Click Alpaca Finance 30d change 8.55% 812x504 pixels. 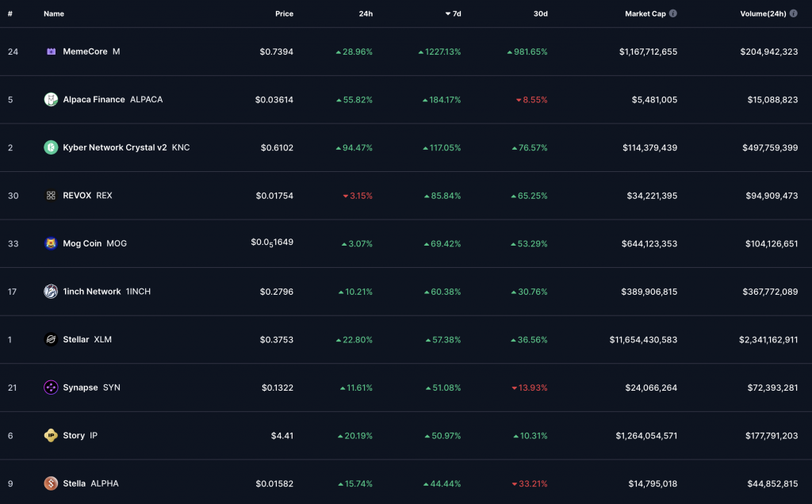coord(531,99)
